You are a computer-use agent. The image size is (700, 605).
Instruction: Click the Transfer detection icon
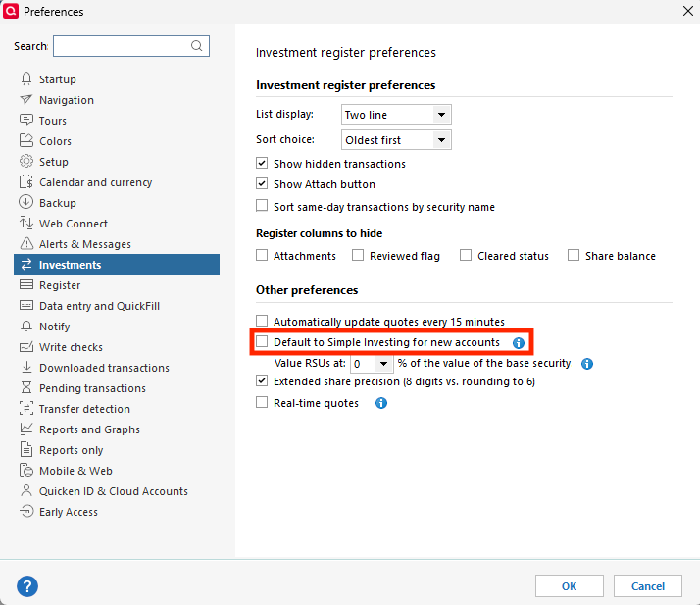(x=26, y=408)
